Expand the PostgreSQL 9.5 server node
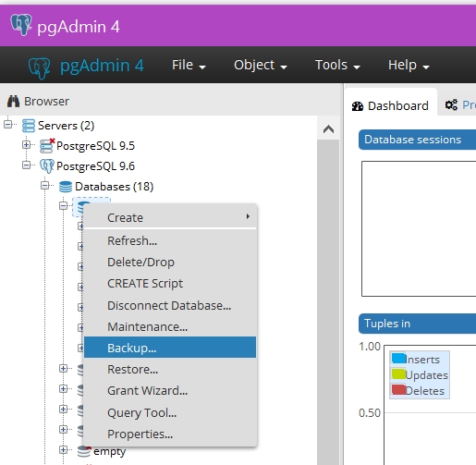The height and width of the screenshot is (465, 476). (x=27, y=145)
